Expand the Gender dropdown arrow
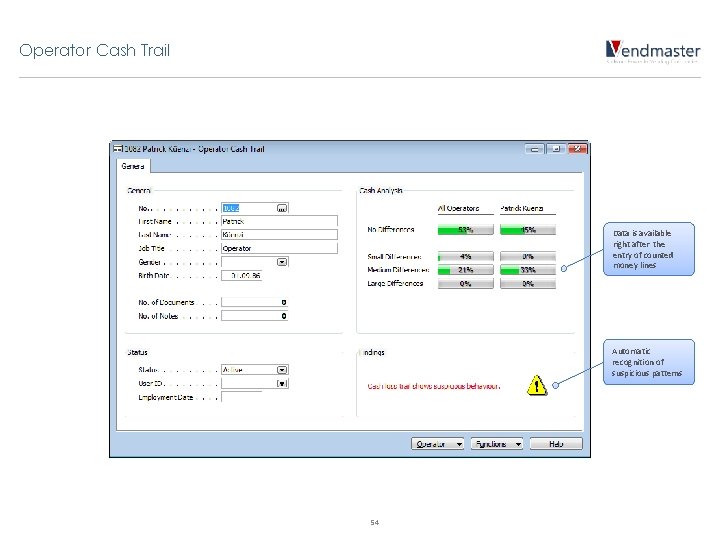720x540 pixels. pos(282,262)
